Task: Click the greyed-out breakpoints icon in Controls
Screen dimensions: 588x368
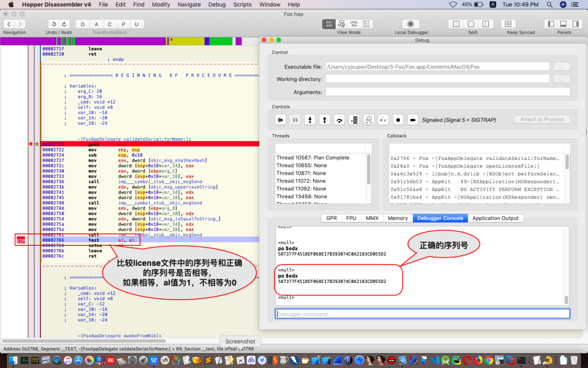Action: pyautogui.click(x=383, y=120)
